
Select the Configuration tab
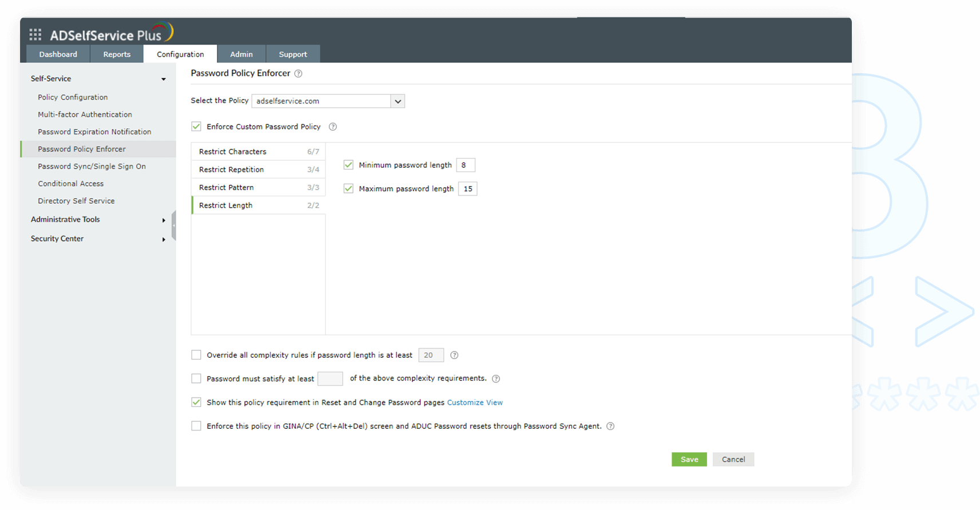point(180,54)
